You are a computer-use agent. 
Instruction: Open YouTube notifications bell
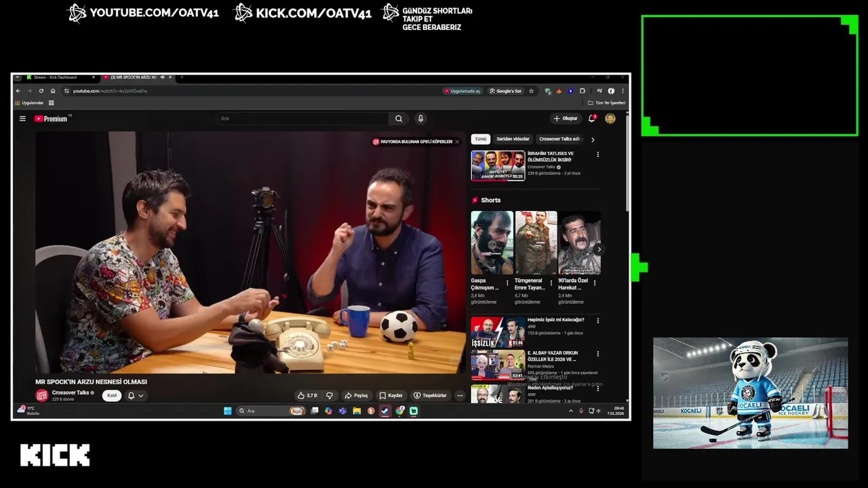[591, 119]
